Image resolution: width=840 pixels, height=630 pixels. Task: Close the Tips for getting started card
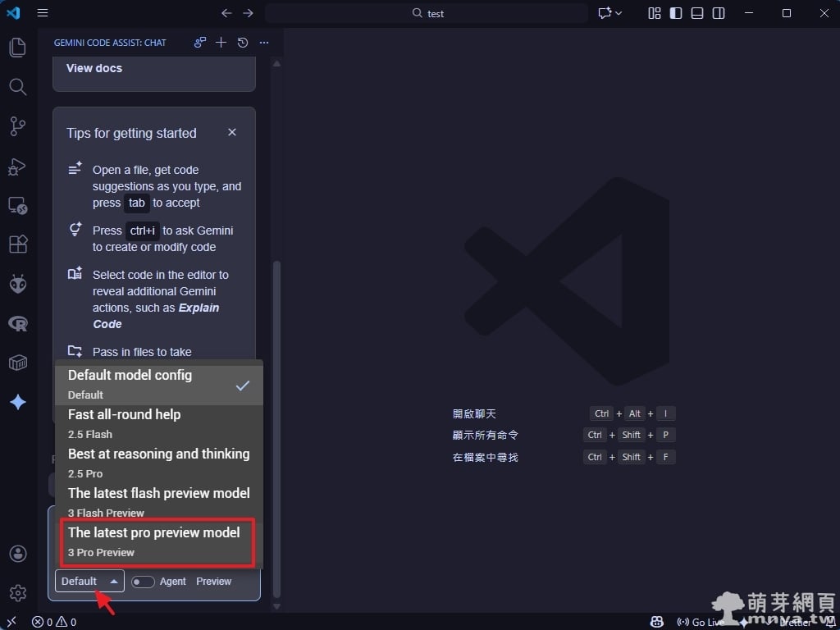[x=232, y=132]
